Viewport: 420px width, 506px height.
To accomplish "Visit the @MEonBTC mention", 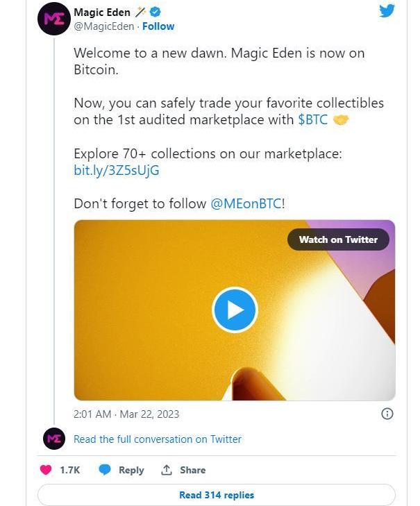I will click(x=246, y=203).
